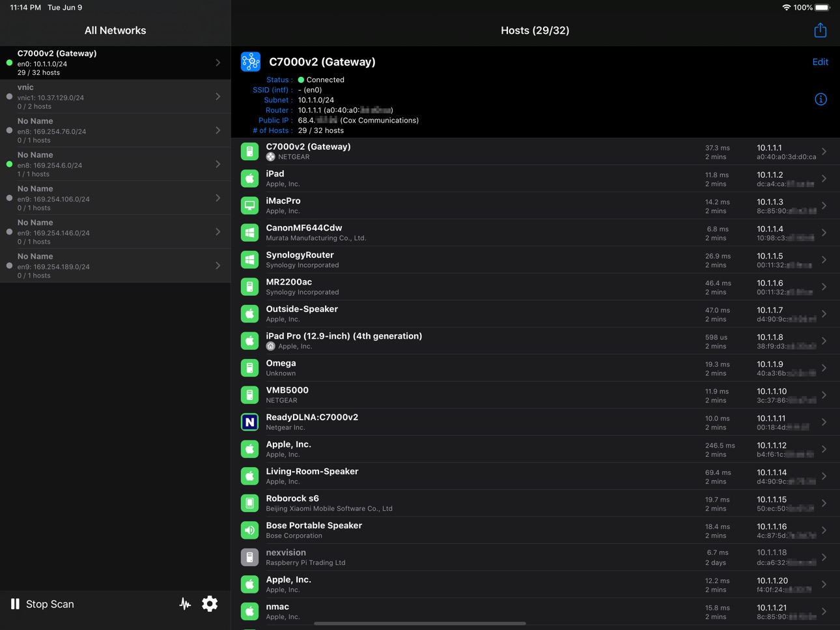Tap the Wi-Fi status icon in status bar
Screen dimensions: 840x630
tap(787, 8)
